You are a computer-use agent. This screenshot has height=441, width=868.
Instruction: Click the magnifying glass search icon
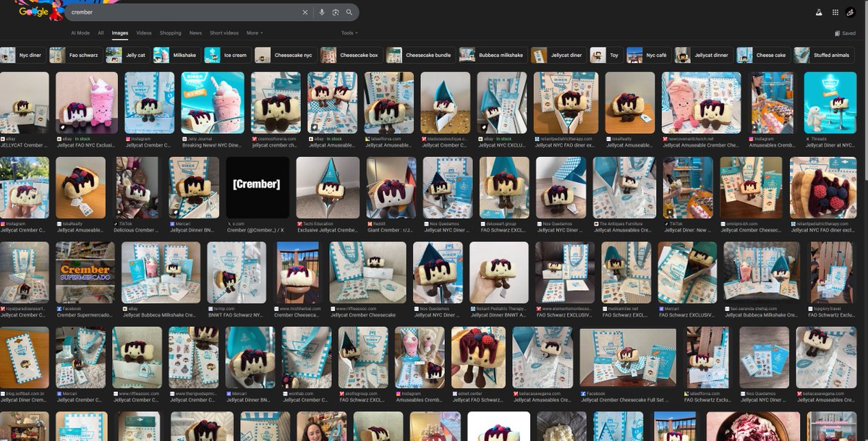pyautogui.click(x=349, y=12)
